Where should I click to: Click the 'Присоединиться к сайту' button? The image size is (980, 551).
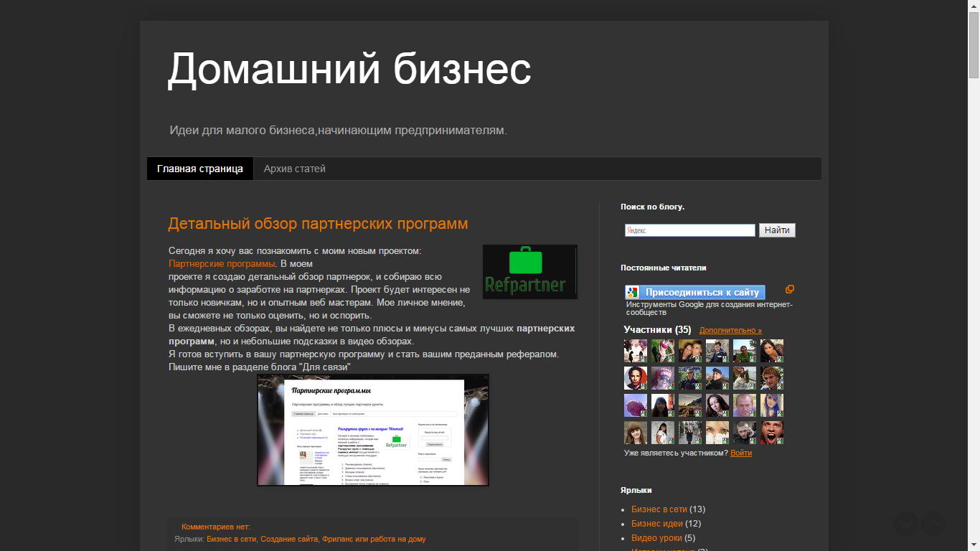tap(702, 292)
